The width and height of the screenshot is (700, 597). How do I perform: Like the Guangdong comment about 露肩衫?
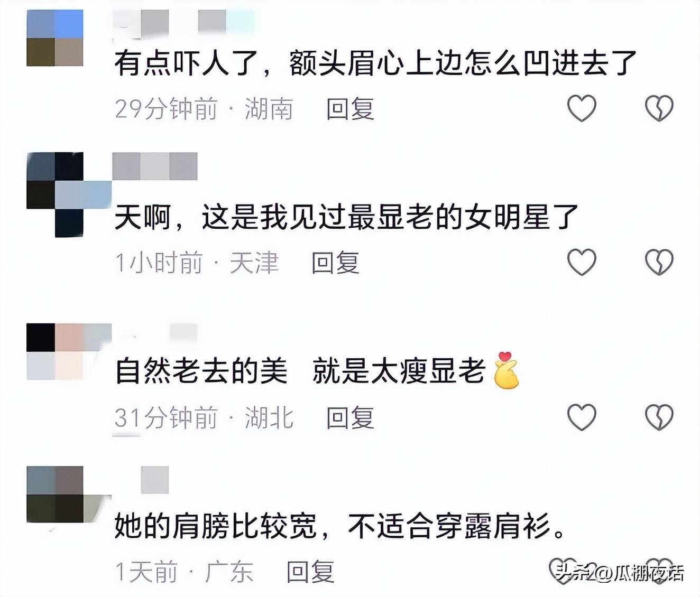point(563,571)
